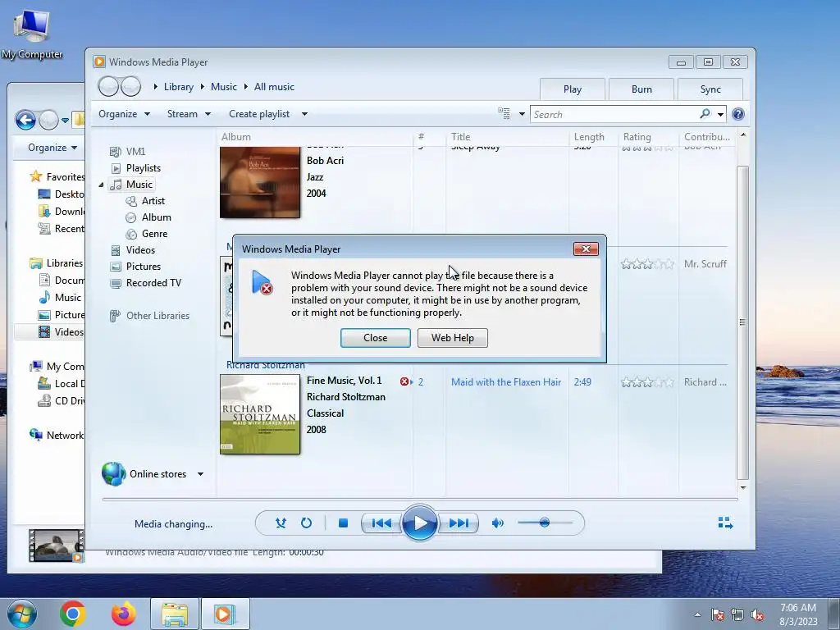The height and width of the screenshot is (630, 840).
Task: Toggle repeat mode in the player controls
Action: click(306, 523)
